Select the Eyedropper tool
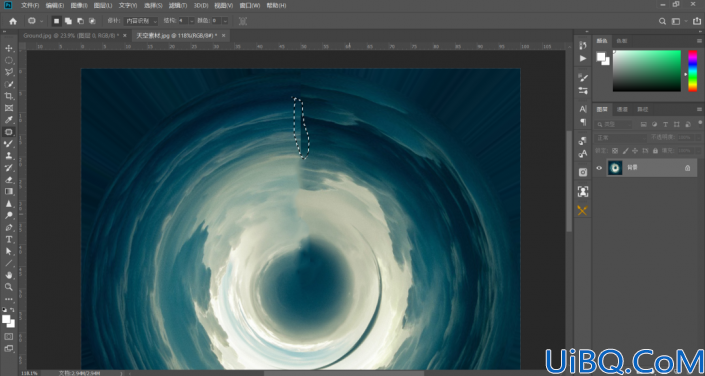705x376 pixels. pos(9,120)
